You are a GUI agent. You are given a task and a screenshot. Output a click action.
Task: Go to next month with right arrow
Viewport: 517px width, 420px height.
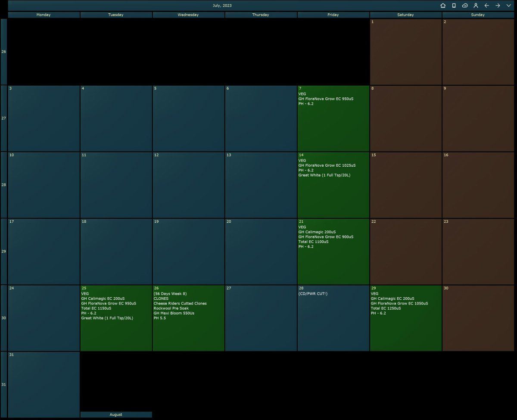coord(498,6)
